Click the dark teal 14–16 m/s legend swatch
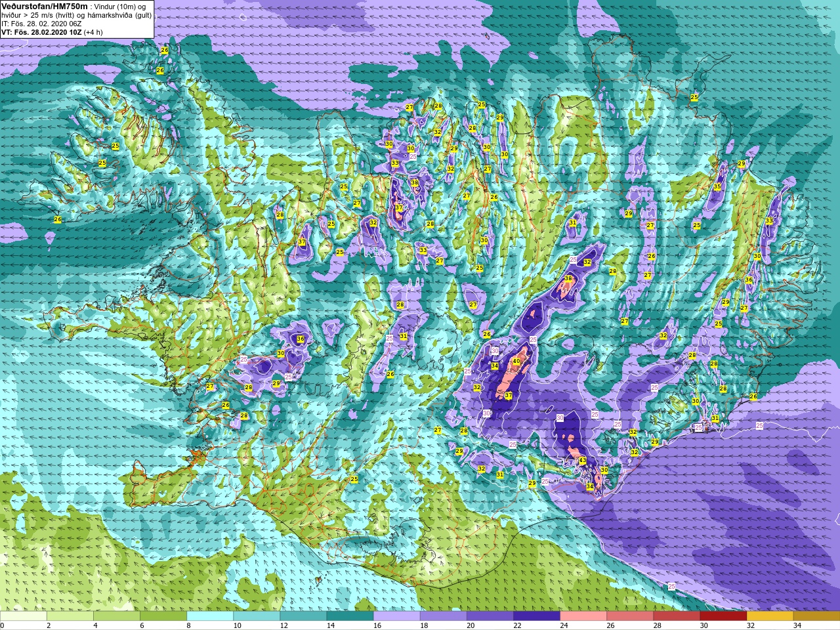The width and height of the screenshot is (840, 630). click(x=350, y=616)
